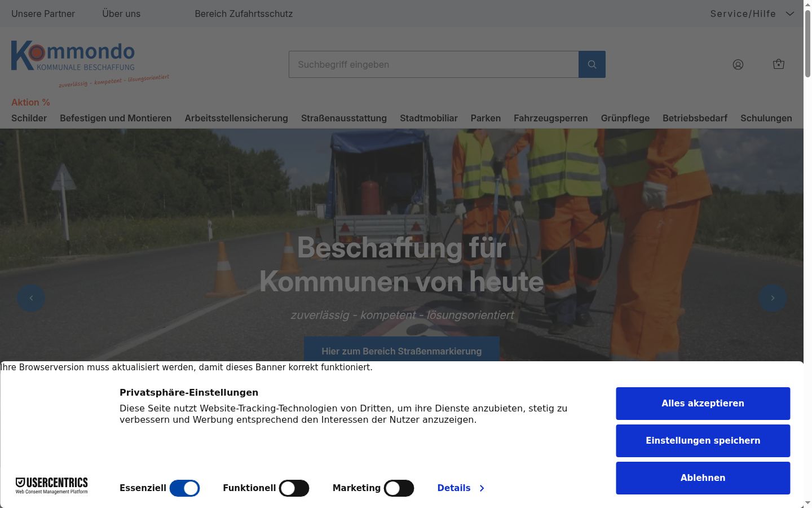The width and height of the screenshot is (812, 508).
Task: Open the Stadtmobiliar menu
Action: pyautogui.click(x=429, y=118)
